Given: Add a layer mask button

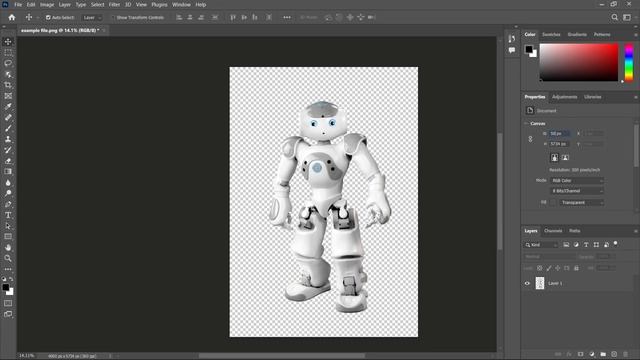Looking at the screenshot, I should [x=580, y=354].
